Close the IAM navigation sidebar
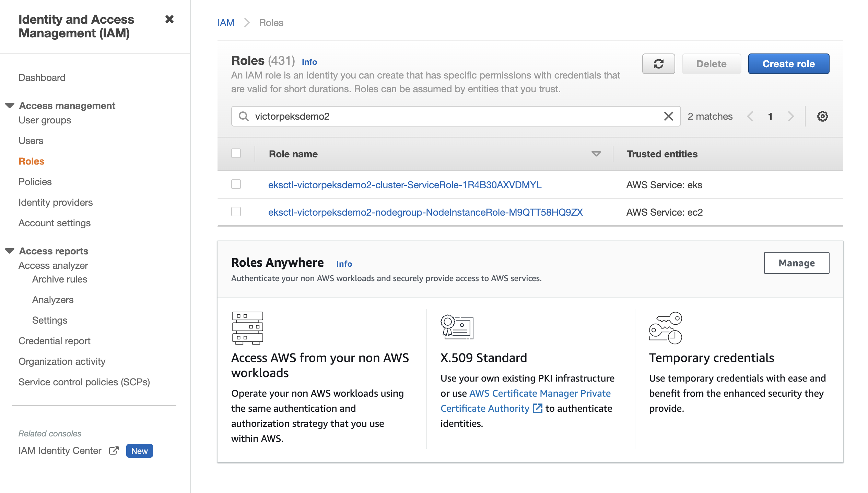Image resolution: width=868 pixels, height=493 pixels. 169,19
